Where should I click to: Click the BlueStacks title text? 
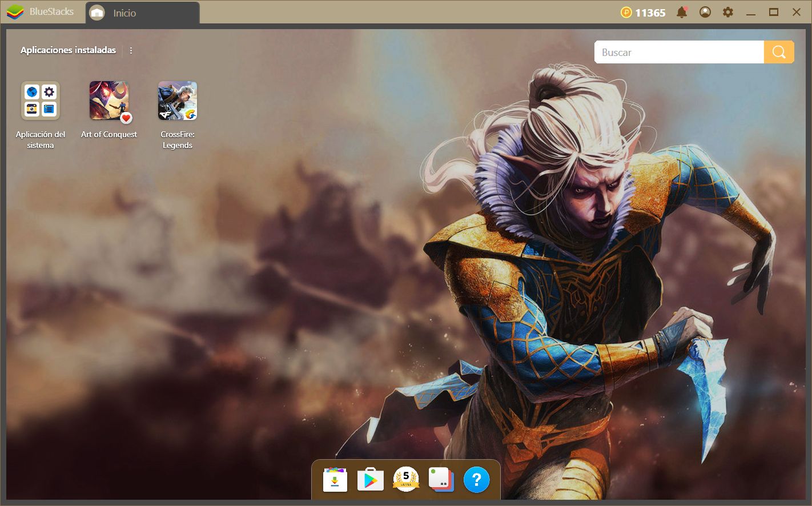point(51,11)
